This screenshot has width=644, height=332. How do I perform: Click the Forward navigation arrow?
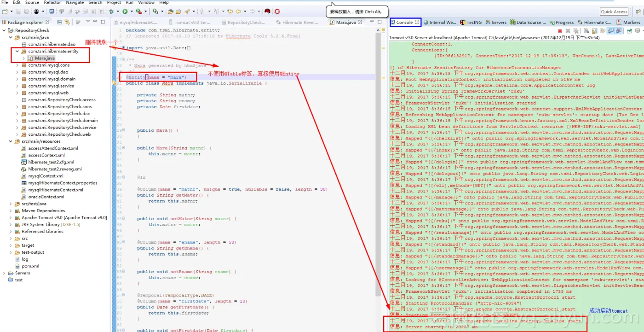252,11
